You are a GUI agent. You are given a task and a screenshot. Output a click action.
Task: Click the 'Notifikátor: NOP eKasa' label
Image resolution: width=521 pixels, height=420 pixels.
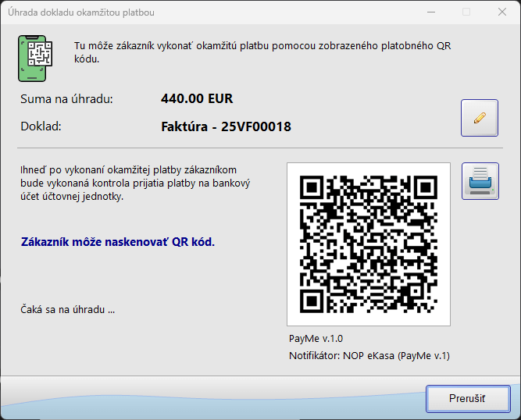point(369,356)
